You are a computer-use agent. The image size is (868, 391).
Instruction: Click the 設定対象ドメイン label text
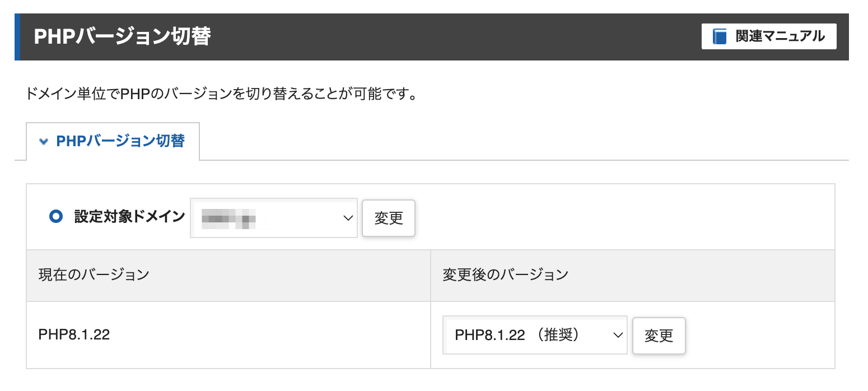tap(128, 218)
